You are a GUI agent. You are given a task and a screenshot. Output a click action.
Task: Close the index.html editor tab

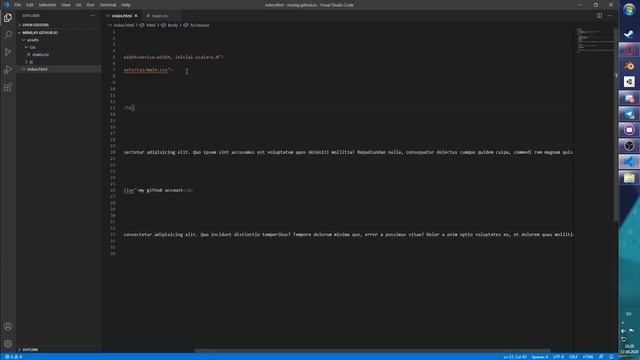click(x=136, y=16)
